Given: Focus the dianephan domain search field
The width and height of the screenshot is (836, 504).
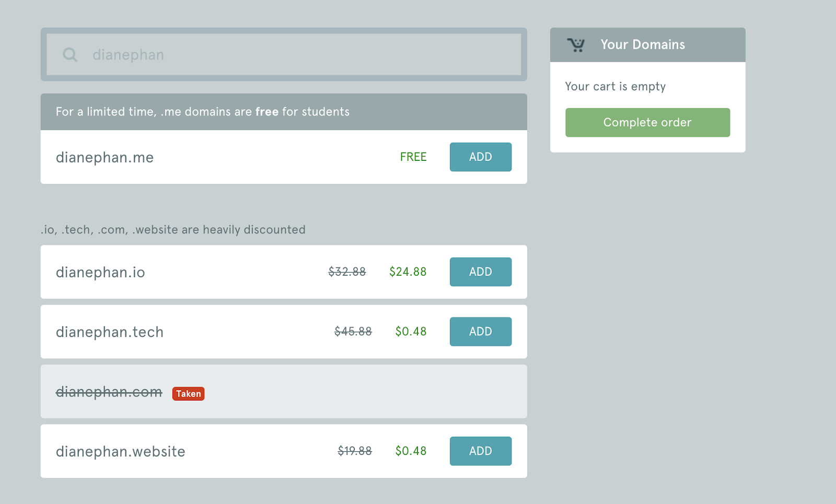Looking at the screenshot, I should (284, 54).
